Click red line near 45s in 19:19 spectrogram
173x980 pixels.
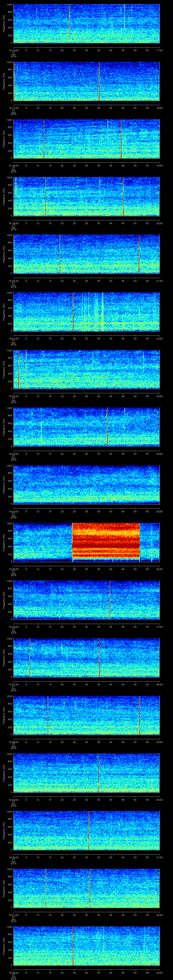coord(123,196)
